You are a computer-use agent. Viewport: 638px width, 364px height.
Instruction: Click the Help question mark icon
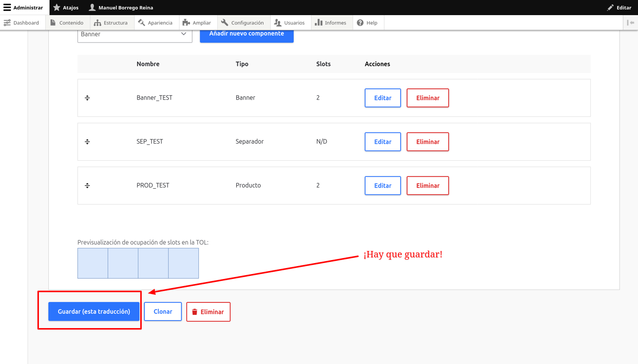point(360,23)
